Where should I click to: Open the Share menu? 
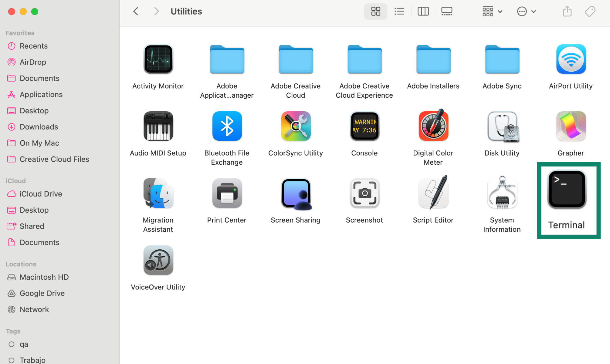pyautogui.click(x=567, y=11)
